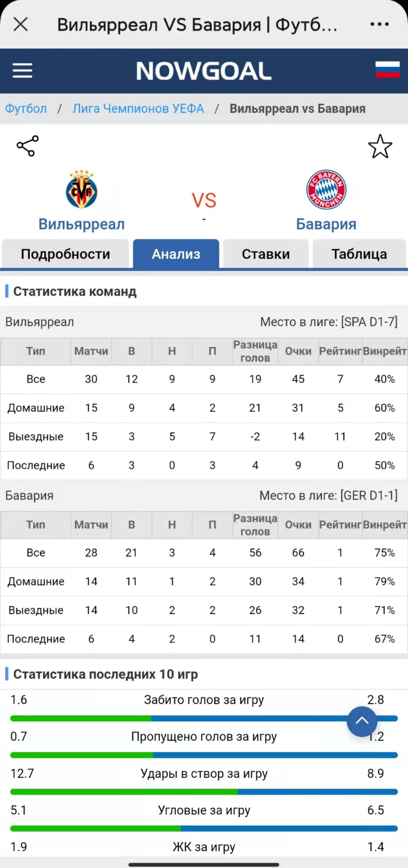Viewport: 408px width, 868px height.
Task: Open the Ставки tab
Action: tap(266, 254)
